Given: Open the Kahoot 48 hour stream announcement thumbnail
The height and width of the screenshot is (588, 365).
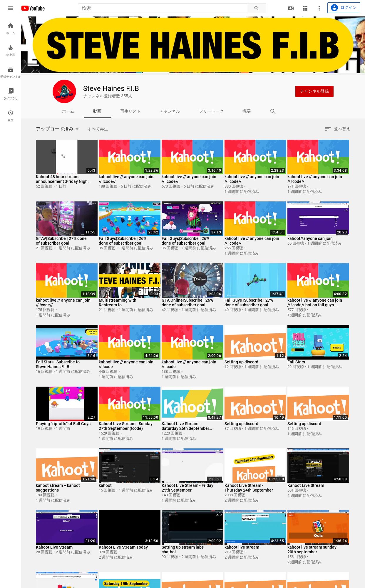Looking at the screenshot, I should click(x=67, y=157).
